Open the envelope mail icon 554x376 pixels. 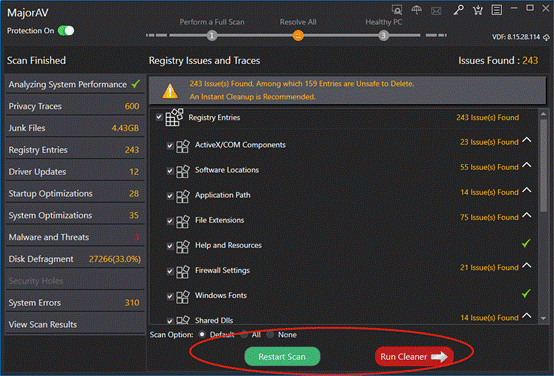coord(436,11)
